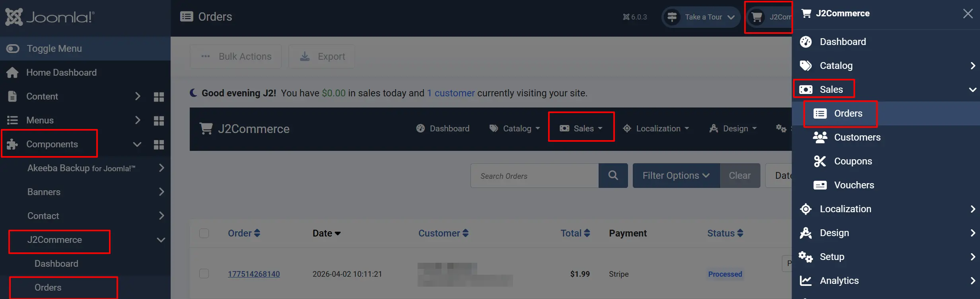Click the Home Dashboard house icon
The height and width of the screenshot is (299, 980).
point(12,72)
